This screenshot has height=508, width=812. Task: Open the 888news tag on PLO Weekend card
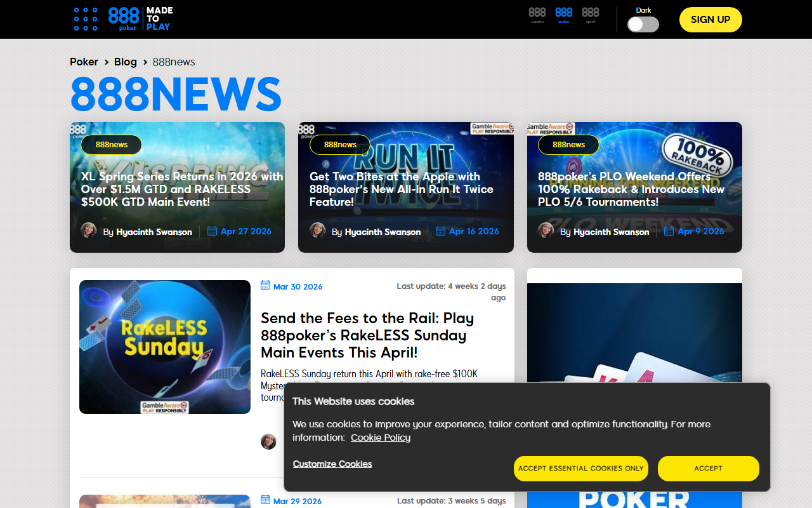click(568, 145)
